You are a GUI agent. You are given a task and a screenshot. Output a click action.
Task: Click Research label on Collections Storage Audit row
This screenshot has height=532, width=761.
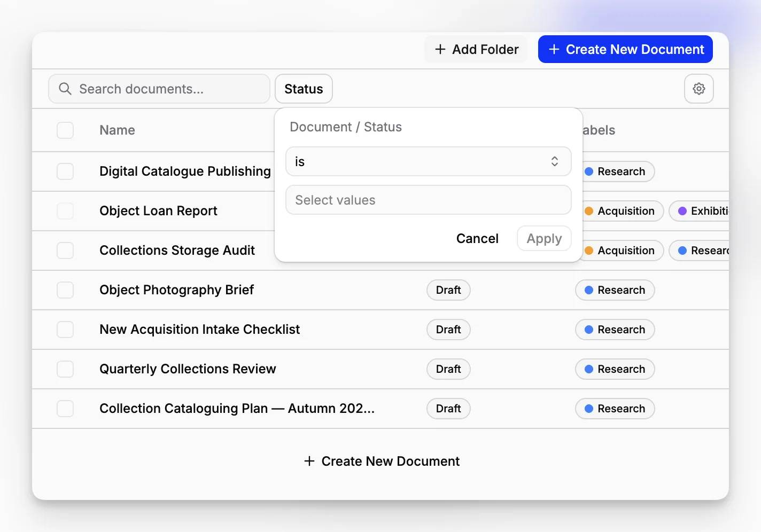click(699, 251)
